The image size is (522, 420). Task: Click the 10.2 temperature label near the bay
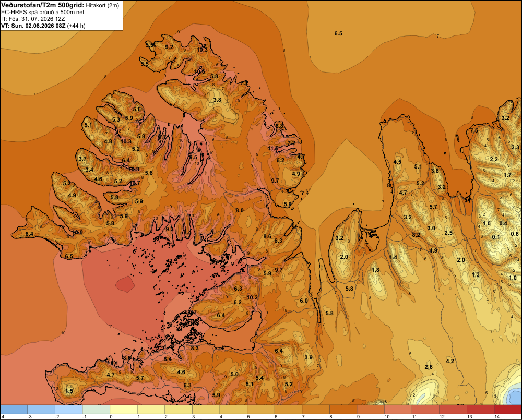click(x=252, y=297)
